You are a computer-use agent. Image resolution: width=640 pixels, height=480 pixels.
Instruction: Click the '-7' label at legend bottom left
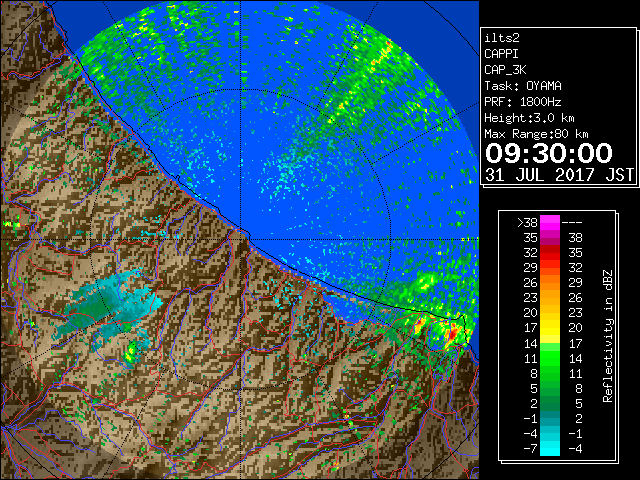530,449
